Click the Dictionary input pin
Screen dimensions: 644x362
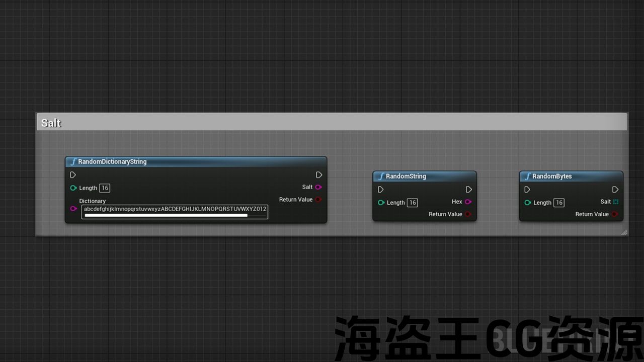[73, 209]
